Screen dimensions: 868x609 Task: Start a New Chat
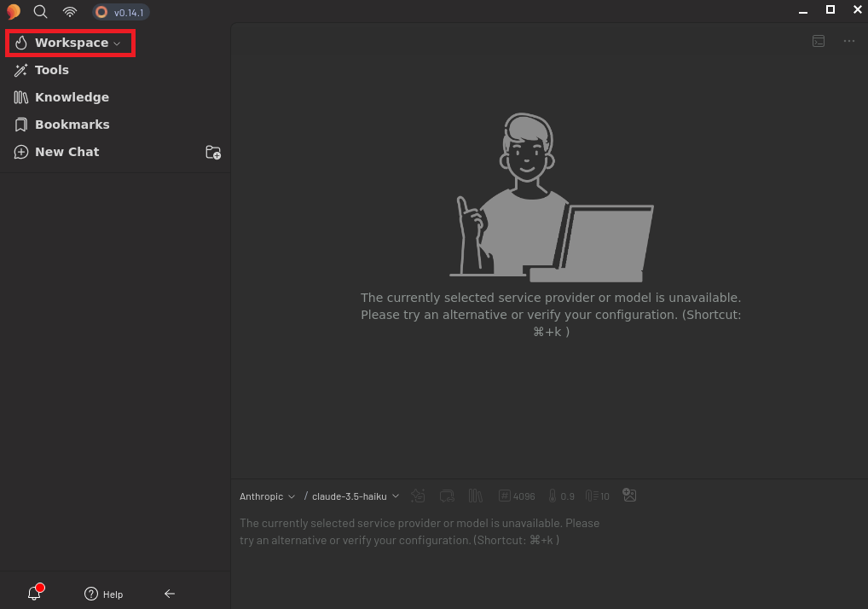tap(67, 152)
